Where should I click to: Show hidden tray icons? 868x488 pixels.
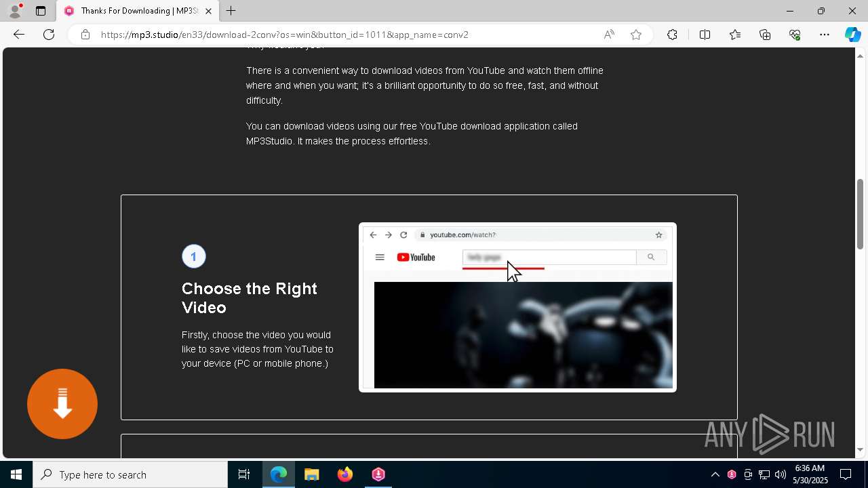click(715, 474)
